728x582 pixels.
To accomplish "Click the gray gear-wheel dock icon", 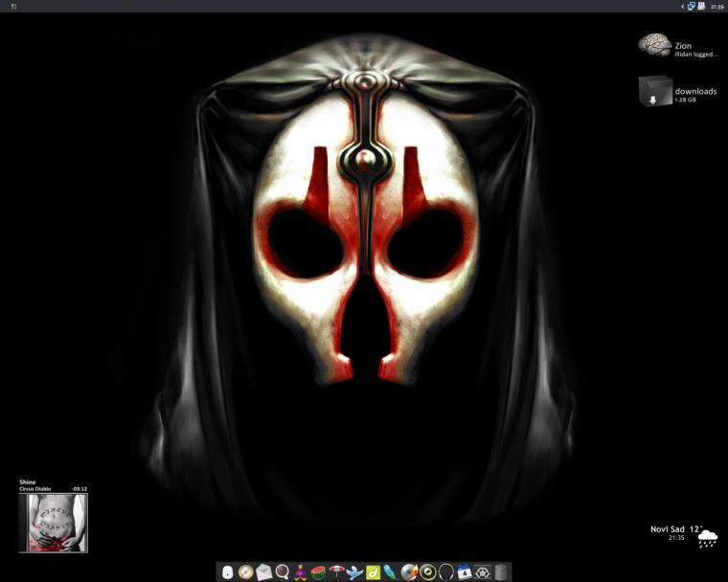I will (x=482, y=571).
